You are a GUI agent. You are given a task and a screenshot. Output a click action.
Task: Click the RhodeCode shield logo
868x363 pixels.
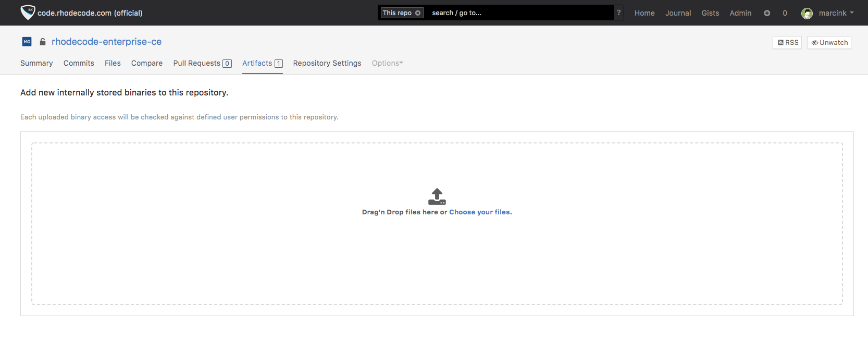tap(28, 13)
